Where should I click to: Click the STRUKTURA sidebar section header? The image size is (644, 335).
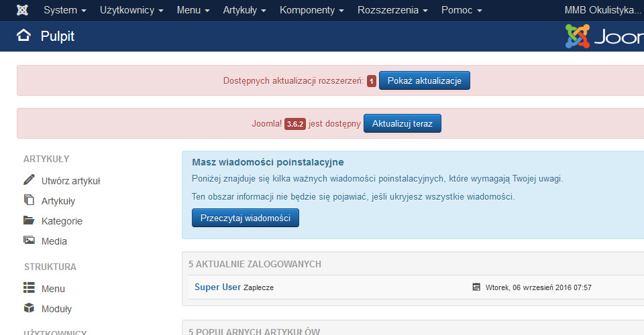(50, 267)
